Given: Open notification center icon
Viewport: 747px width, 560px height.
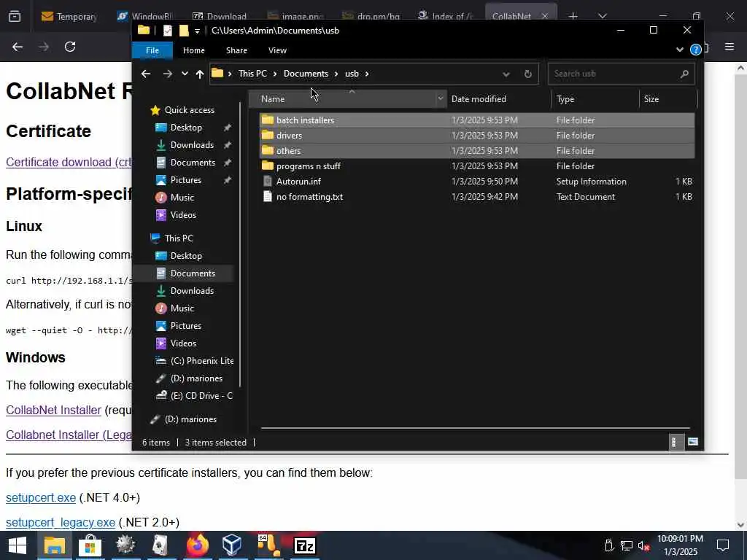Looking at the screenshot, I should pos(723,545).
